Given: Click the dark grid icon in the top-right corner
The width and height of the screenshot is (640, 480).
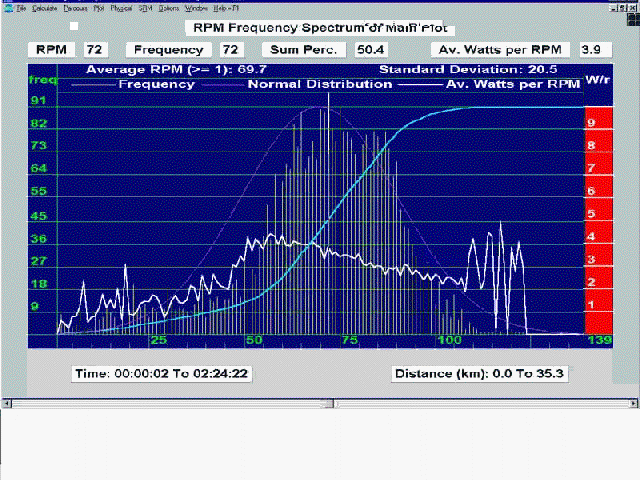Looking at the screenshot, I should pos(633,19).
